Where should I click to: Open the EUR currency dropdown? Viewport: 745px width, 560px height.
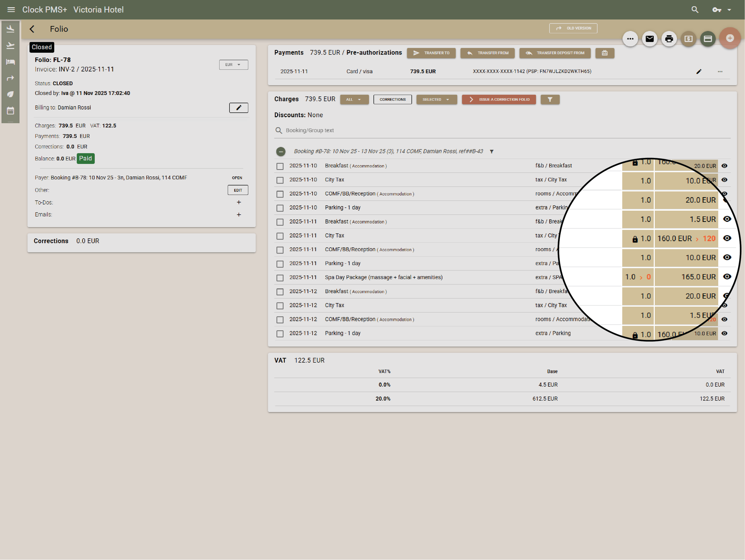[x=233, y=65]
